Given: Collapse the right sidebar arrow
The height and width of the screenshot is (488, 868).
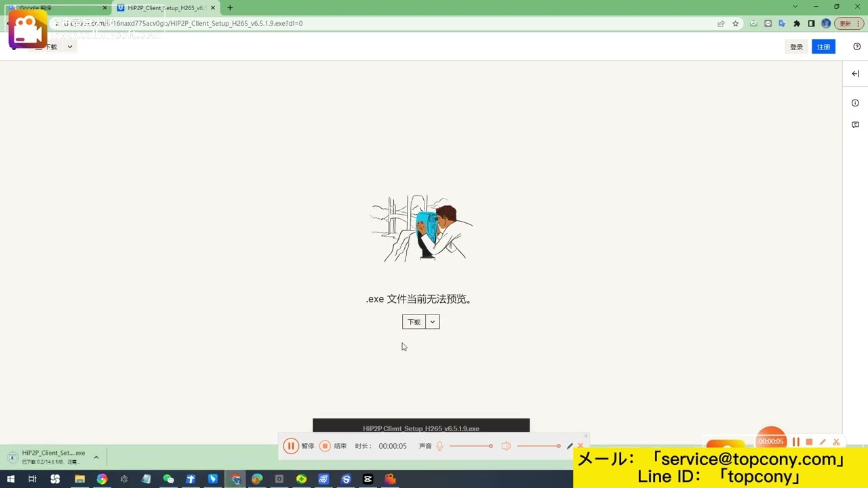Looking at the screenshot, I should [x=855, y=73].
